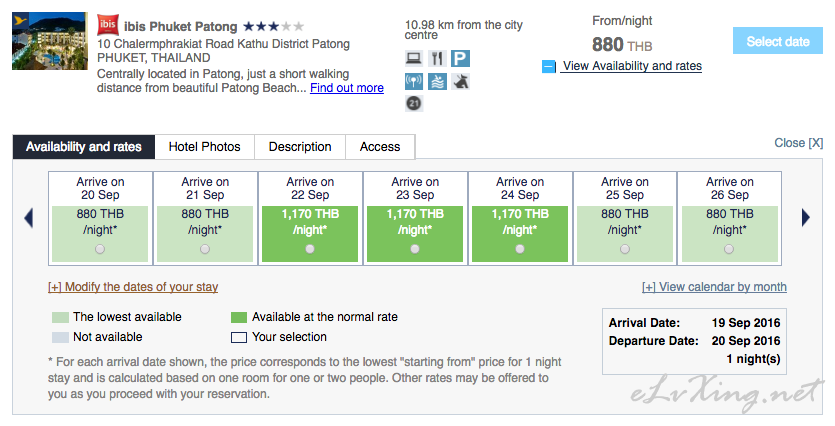Click the restaurant fork and knife icon
This screenshot has width=835, height=426.
(437, 58)
